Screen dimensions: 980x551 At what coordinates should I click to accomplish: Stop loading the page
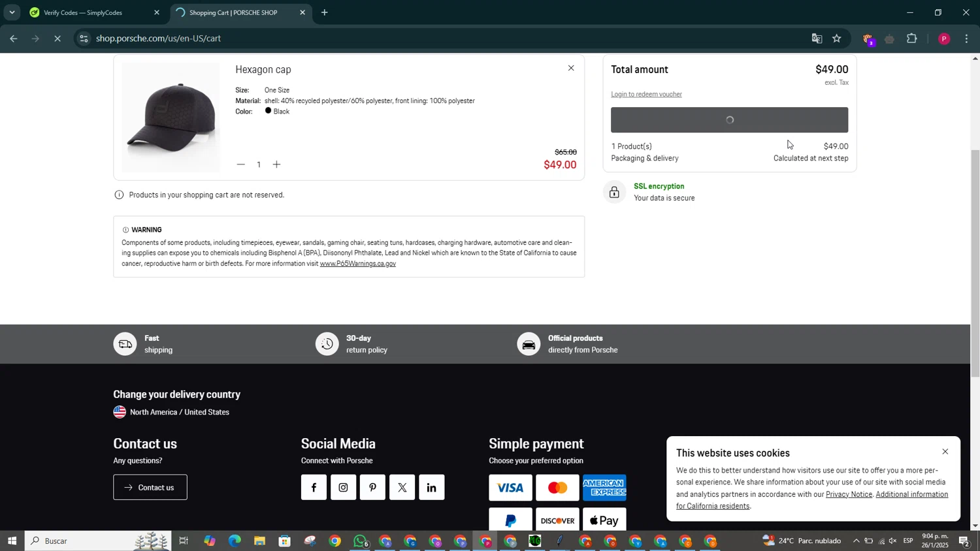(x=57, y=39)
